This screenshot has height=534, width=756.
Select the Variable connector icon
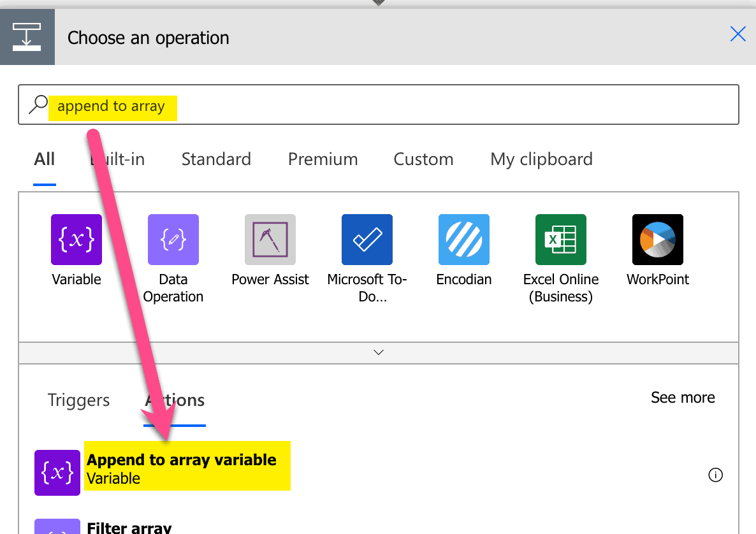click(x=76, y=240)
